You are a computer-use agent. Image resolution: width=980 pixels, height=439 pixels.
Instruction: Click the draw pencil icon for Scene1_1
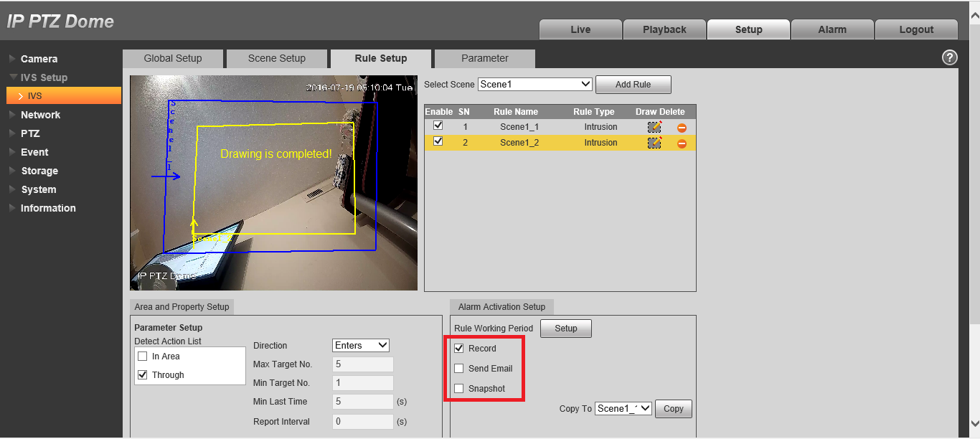[x=654, y=127]
